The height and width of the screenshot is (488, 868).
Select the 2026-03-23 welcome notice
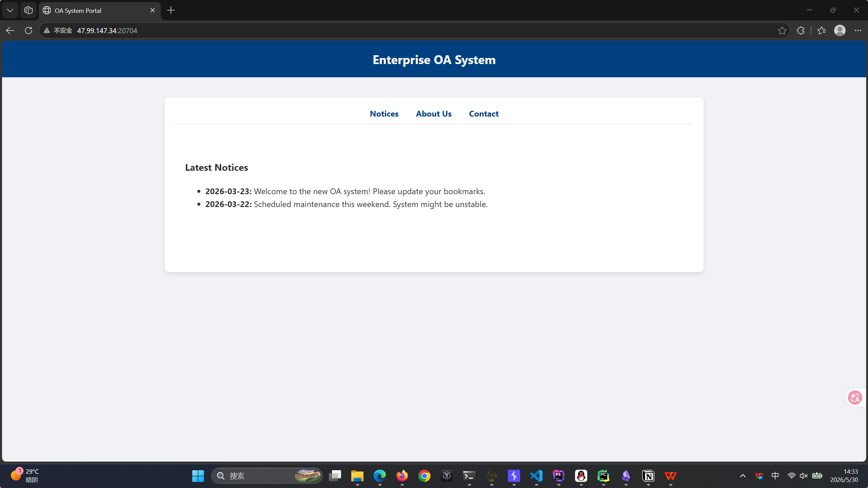(345, 191)
